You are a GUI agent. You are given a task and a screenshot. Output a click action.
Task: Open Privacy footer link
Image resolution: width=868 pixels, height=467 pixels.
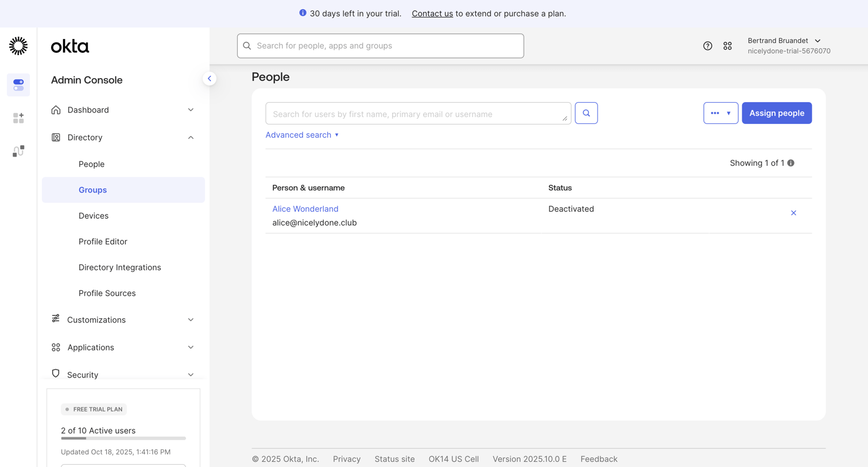coord(347,459)
